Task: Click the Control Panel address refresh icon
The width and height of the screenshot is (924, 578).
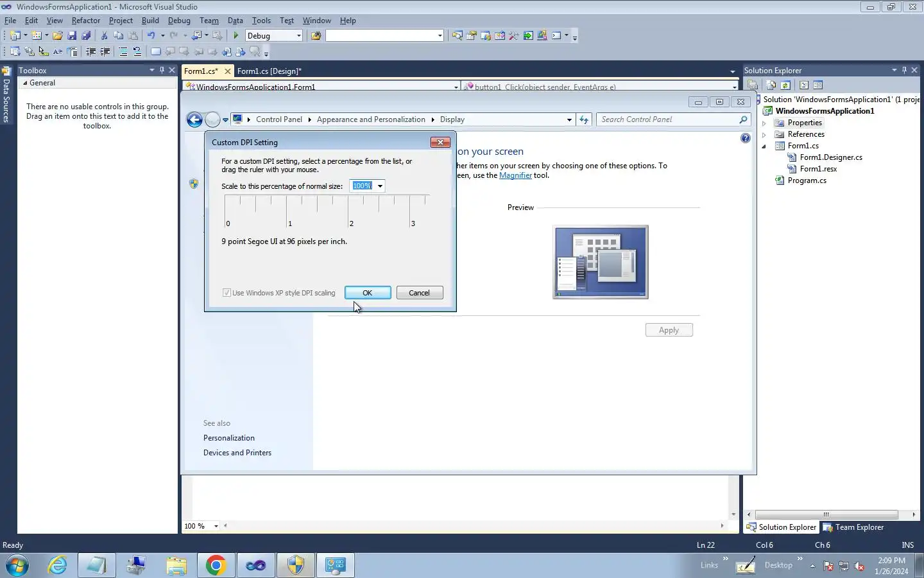Action: [x=584, y=119]
